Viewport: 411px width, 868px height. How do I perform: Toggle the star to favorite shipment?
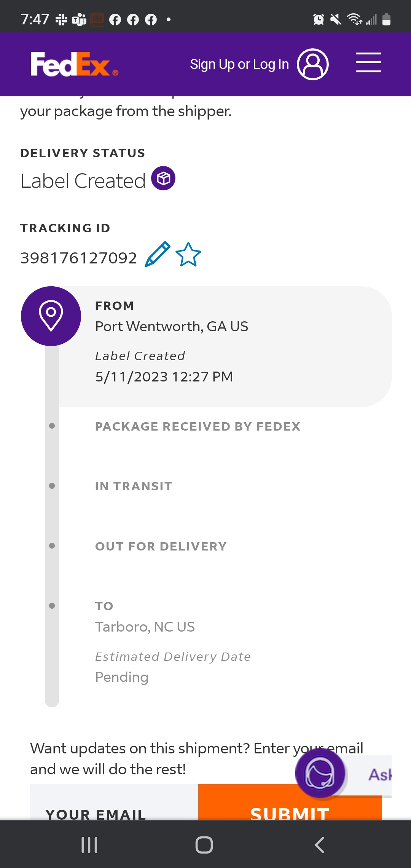click(188, 254)
